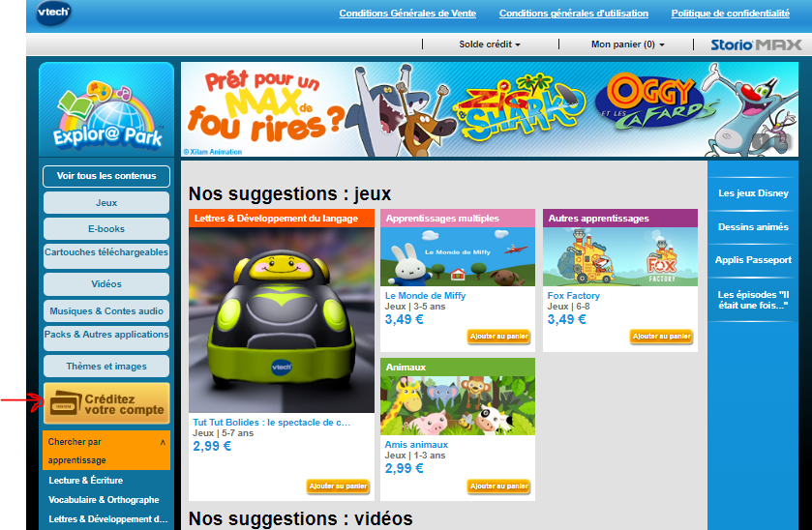The width and height of the screenshot is (812, 530).
Task: Expand the Solde crédit dropdown
Action: coord(490,44)
